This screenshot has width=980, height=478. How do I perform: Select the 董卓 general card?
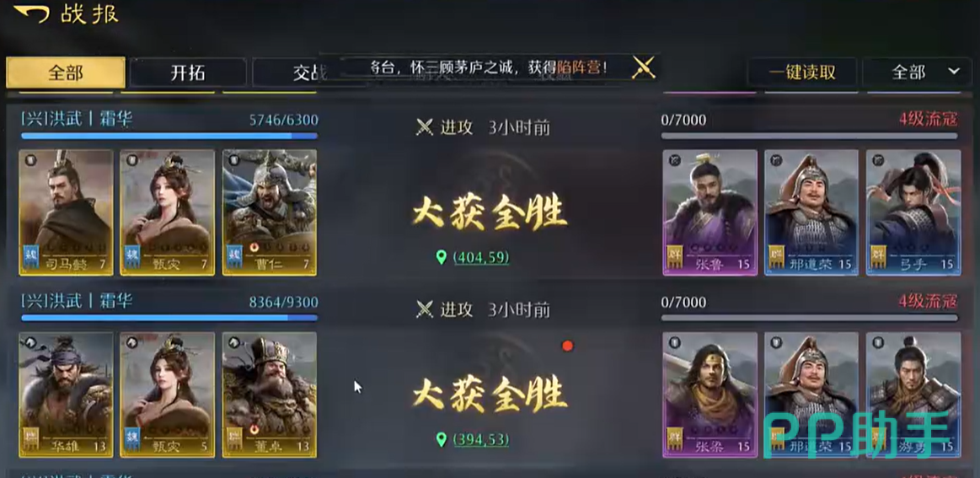coord(270,395)
